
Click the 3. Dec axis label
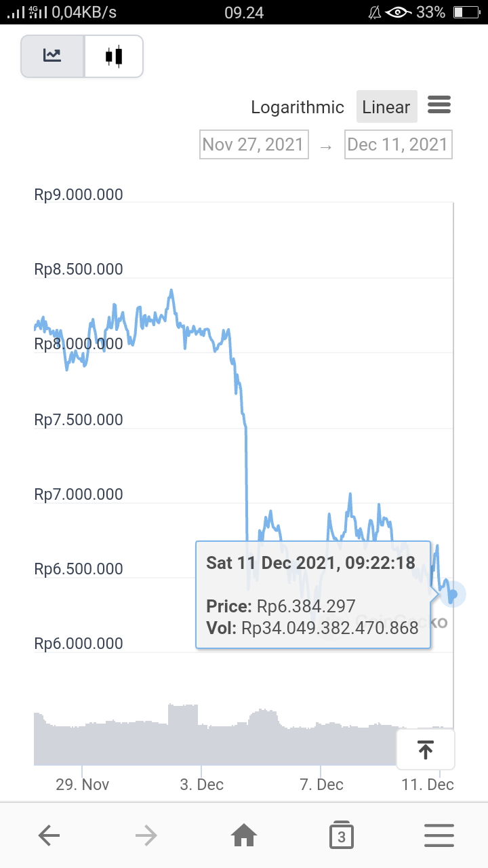tap(201, 785)
